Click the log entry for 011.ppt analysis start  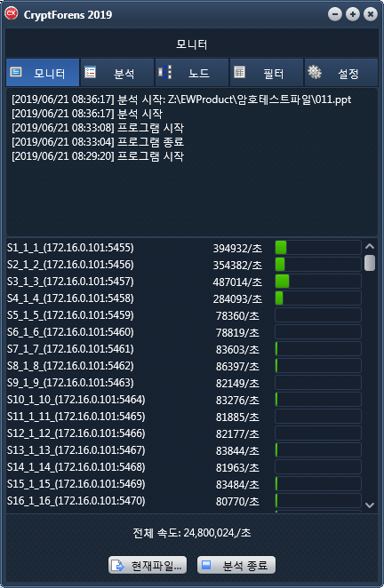click(x=181, y=99)
